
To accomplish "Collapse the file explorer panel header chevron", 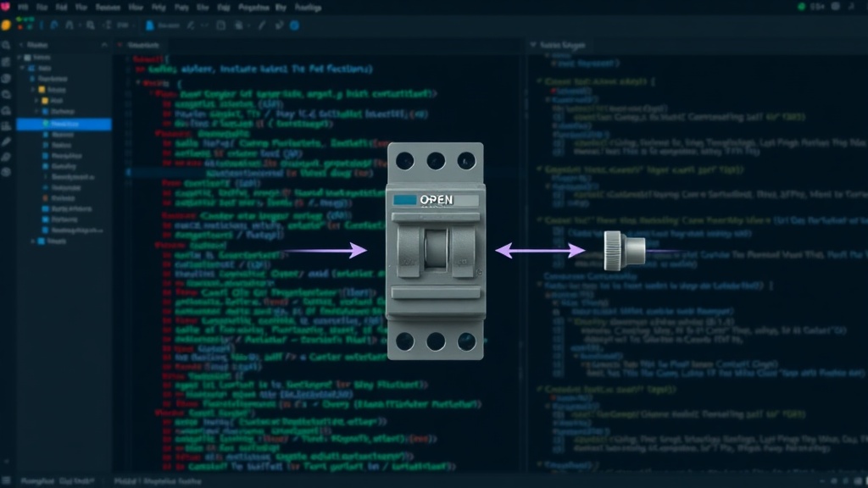I will (104, 45).
